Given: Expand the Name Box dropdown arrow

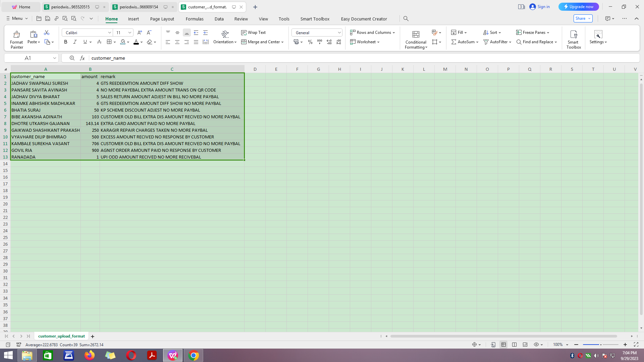Looking at the screenshot, I should (x=54, y=58).
